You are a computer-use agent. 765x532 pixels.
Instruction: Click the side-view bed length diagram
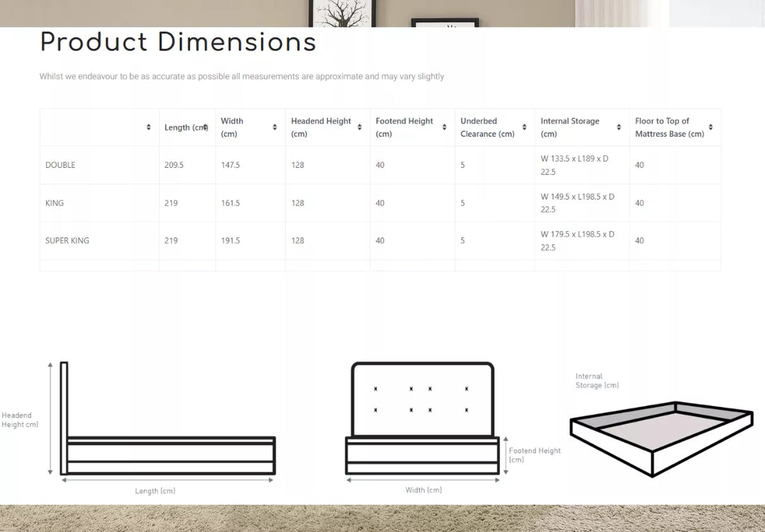(x=168, y=425)
